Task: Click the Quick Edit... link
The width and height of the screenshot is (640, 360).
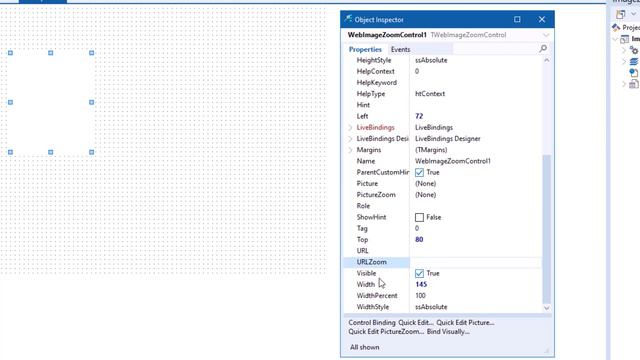Action: 416,322
